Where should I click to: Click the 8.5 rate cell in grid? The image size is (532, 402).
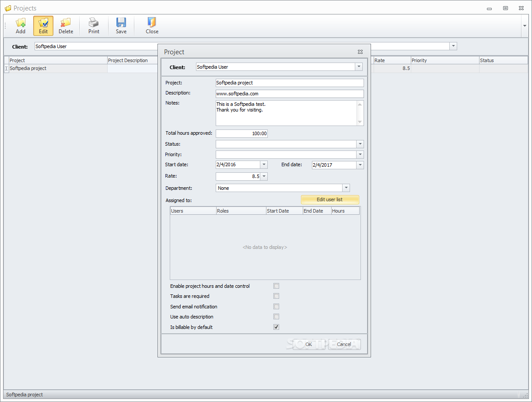[x=392, y=68]
